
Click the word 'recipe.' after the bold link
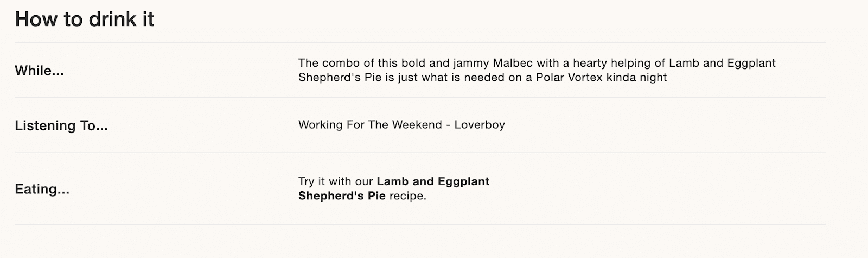[408, 196]
